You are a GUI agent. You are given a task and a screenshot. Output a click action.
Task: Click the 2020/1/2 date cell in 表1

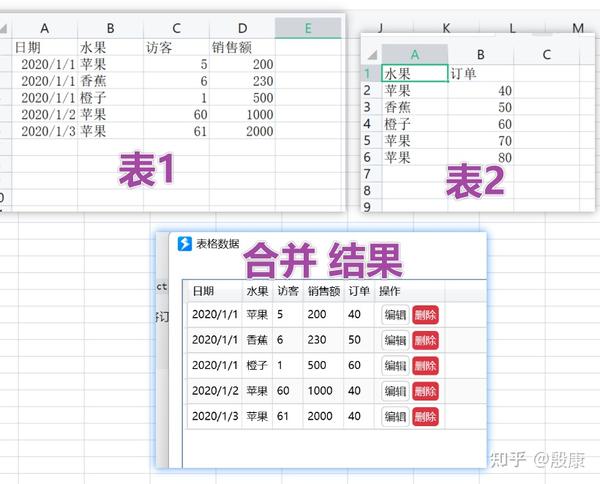45,114
